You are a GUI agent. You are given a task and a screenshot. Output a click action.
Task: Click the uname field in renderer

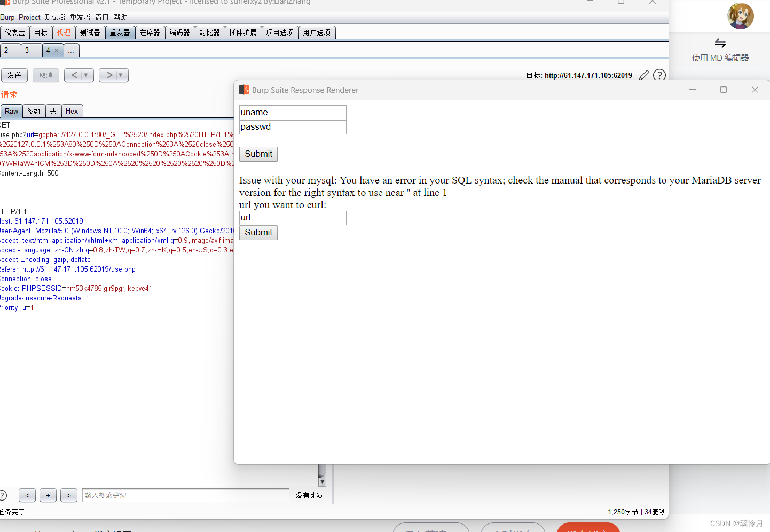pos(293,113)
